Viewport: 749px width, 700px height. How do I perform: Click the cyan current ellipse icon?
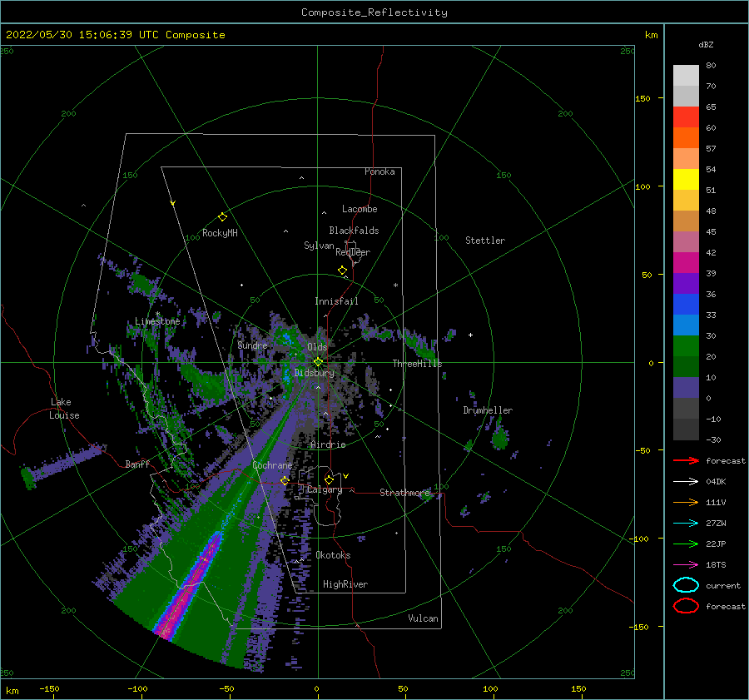pos(686,585)
